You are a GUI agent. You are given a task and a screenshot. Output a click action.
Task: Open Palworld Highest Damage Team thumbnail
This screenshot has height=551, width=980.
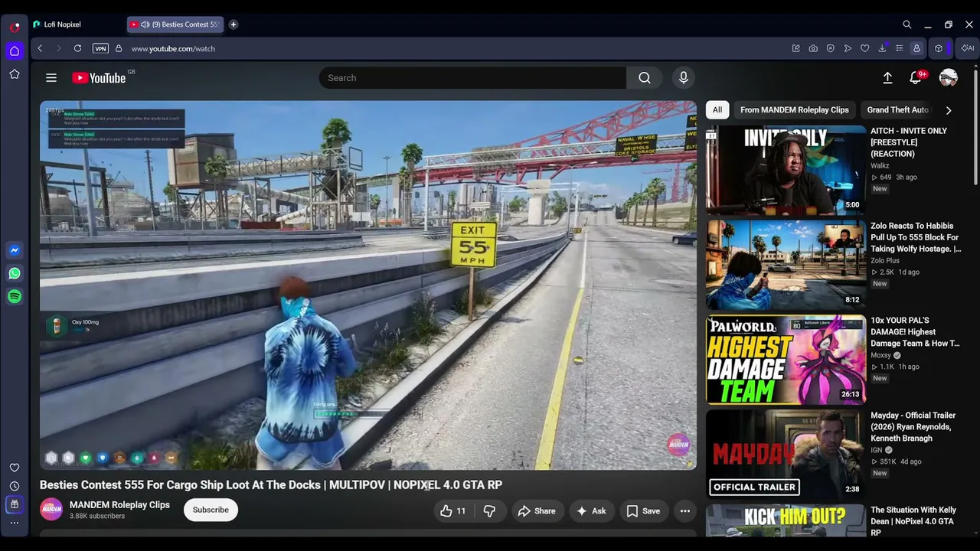(786, 360)
